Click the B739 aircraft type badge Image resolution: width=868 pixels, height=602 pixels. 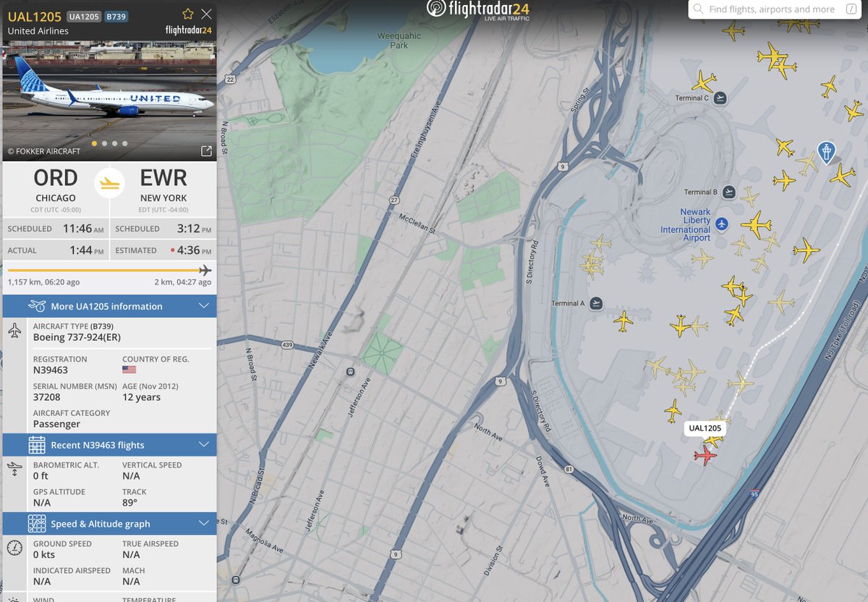pos(116,16)
